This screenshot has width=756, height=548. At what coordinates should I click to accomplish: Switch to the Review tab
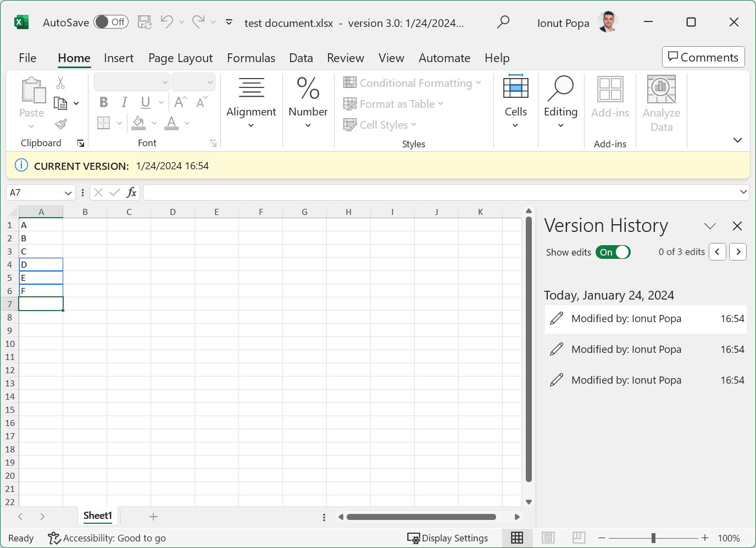345,58
